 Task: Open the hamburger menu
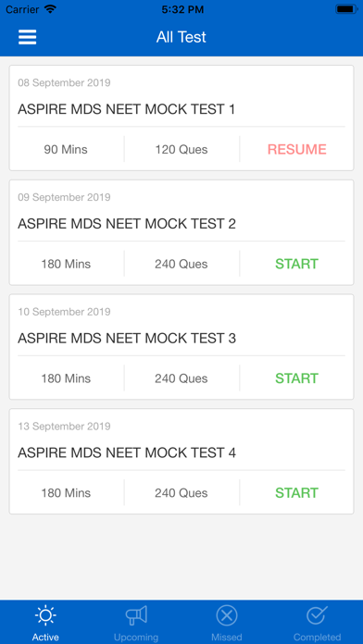[28, 37]
